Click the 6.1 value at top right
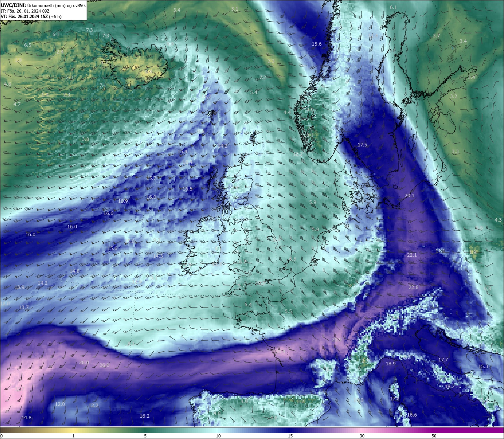This screenshot has height=439, width=504. coord(393,7)
